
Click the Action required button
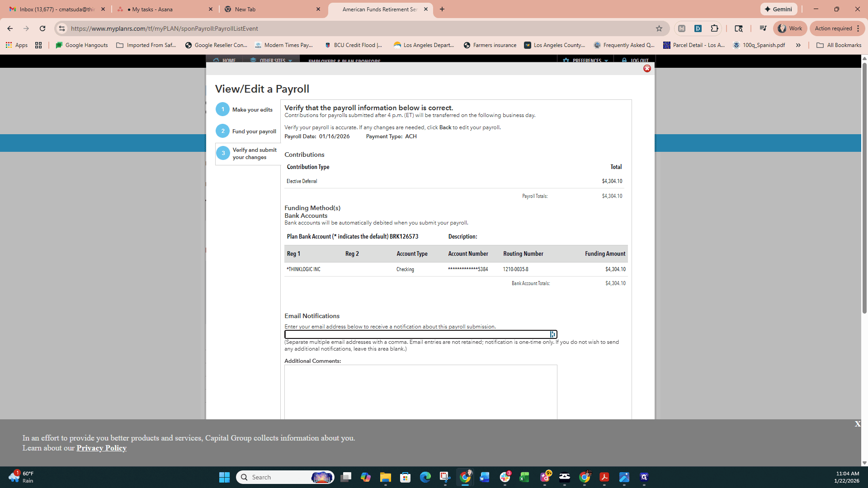pos(837,28)
